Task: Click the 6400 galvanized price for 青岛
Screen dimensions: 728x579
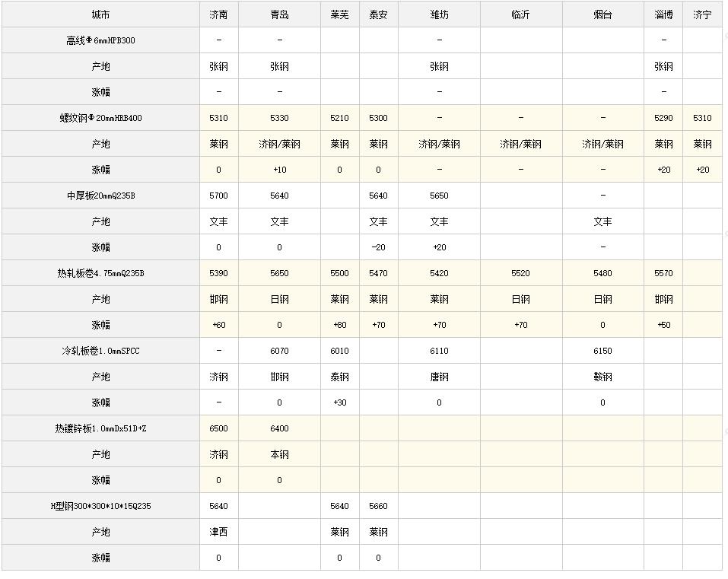Action: pos(279,428)
